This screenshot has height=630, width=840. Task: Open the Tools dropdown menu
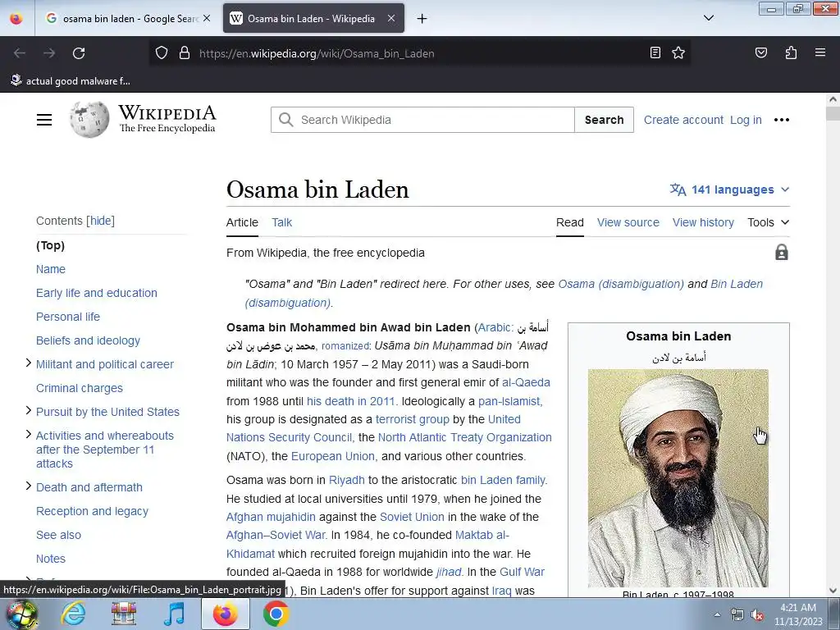click(x=768, y=222)
